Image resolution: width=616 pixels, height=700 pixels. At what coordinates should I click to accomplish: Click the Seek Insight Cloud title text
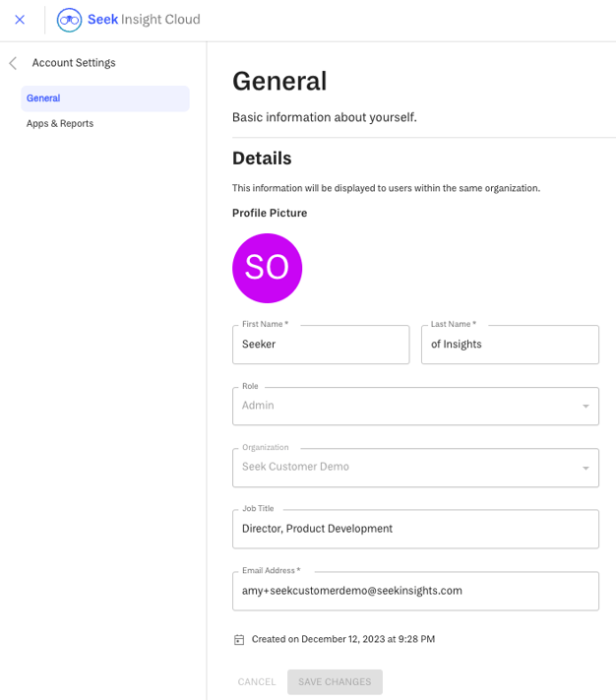(x=144, y=19)
